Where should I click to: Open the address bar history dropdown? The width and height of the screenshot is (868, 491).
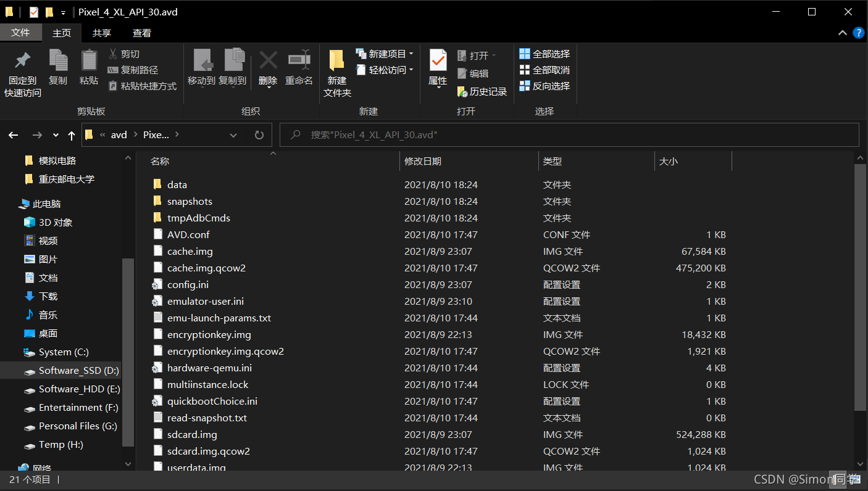click(x=233, y=135)
